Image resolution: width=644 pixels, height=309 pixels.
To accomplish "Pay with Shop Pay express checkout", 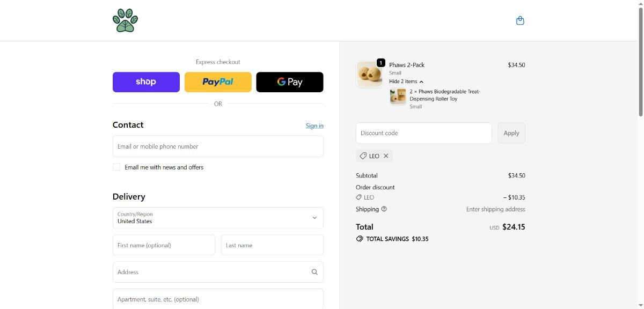I will tap(146, 82).
